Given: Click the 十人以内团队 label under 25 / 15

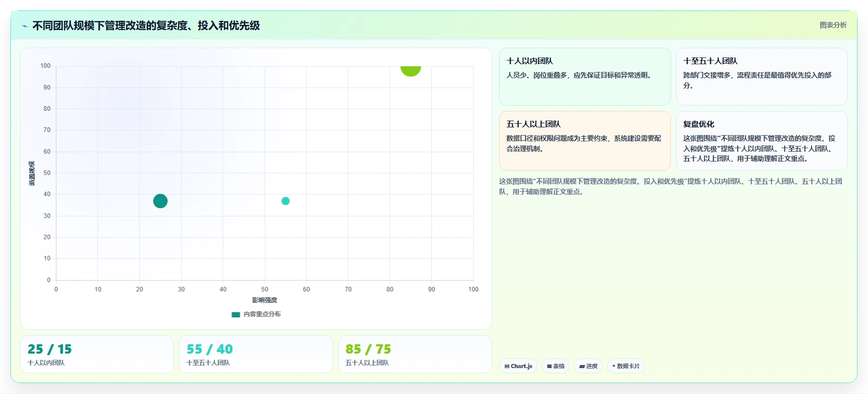Looking at the screenshot, I should click(x=46, y=363).
